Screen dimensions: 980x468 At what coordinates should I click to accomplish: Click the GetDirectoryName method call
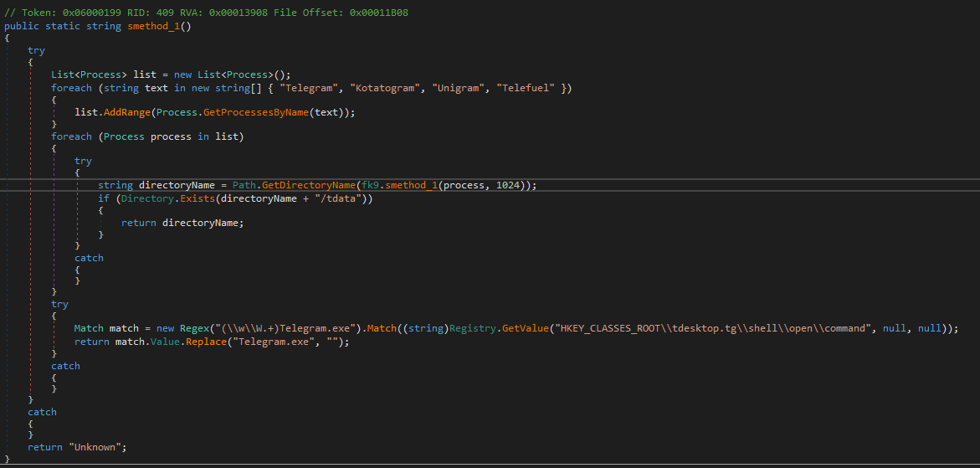(x=306, y=185)
